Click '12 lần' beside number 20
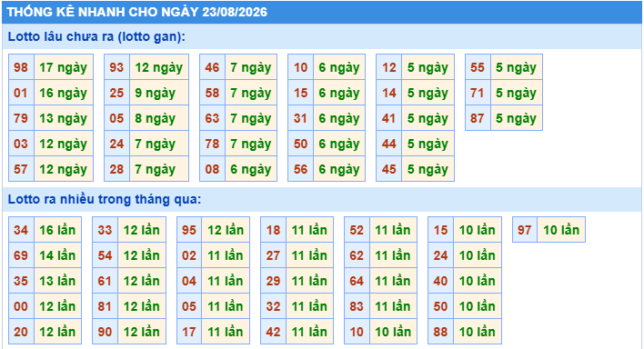 (x=58, y=332)
